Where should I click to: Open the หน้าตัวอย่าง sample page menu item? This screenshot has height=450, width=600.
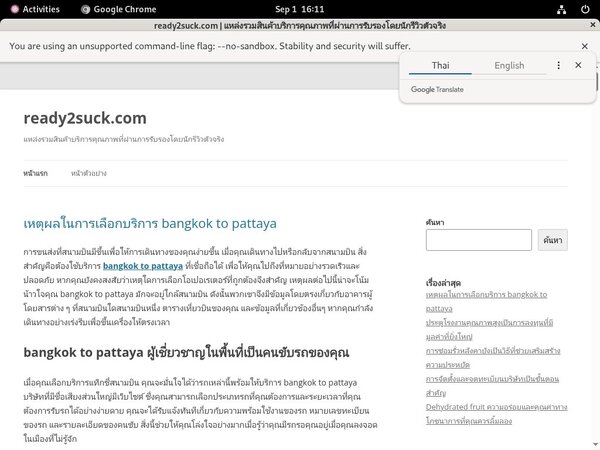pyautogui.click(x=89, y=173)
